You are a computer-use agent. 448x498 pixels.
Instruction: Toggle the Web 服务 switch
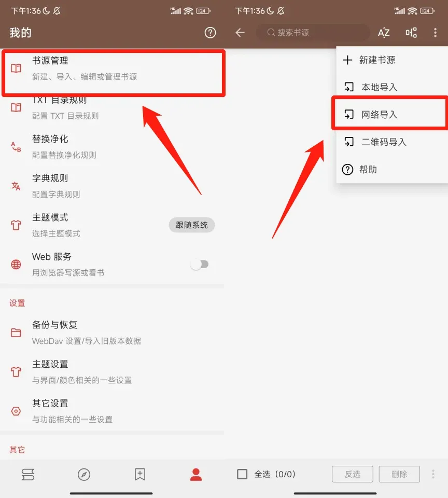[x=200, y=264]
